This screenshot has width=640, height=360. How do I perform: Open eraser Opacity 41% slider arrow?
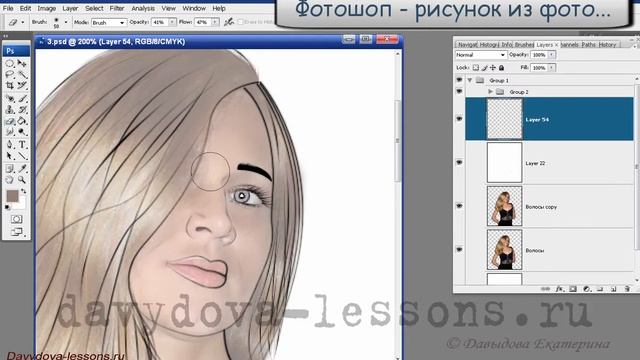(x=172, y=22)
